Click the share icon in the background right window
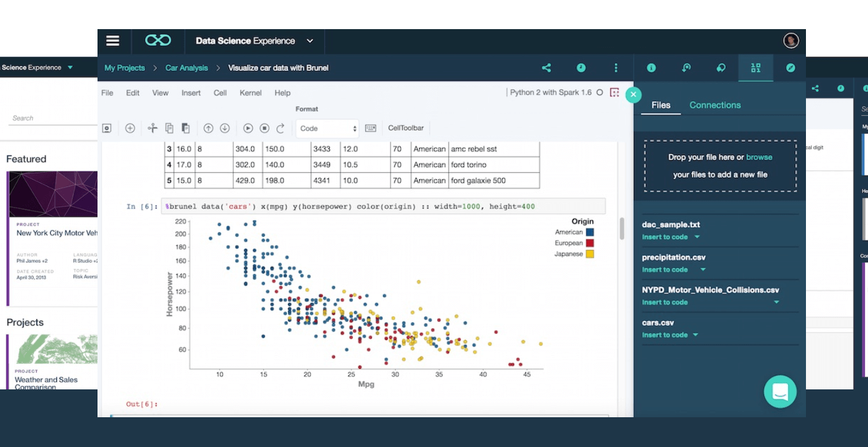Image resolution: width=868 pixels, height=447 pixels. point(815,89)
